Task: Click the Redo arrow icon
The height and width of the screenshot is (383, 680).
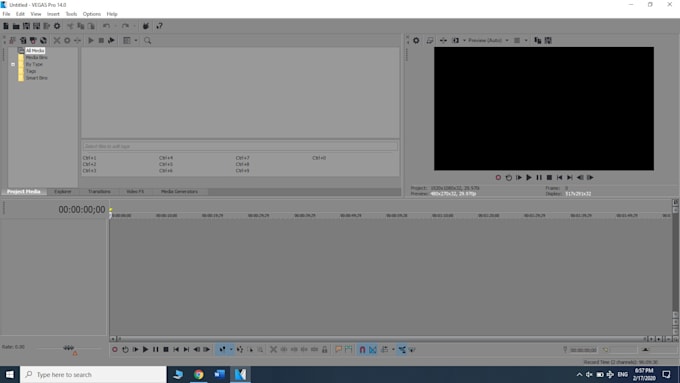Action: [x=125, y=26]
